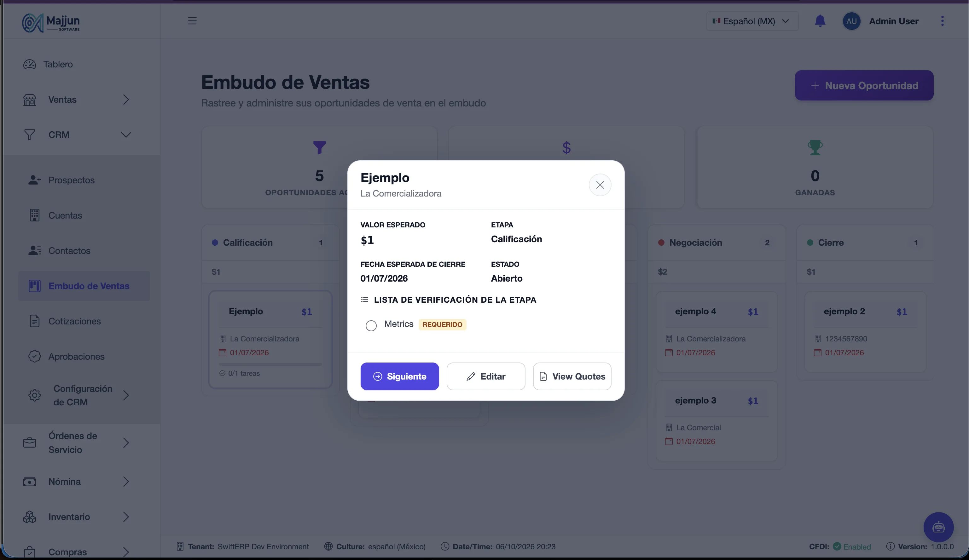Click the Admin User name

click(x=894, y=21)
